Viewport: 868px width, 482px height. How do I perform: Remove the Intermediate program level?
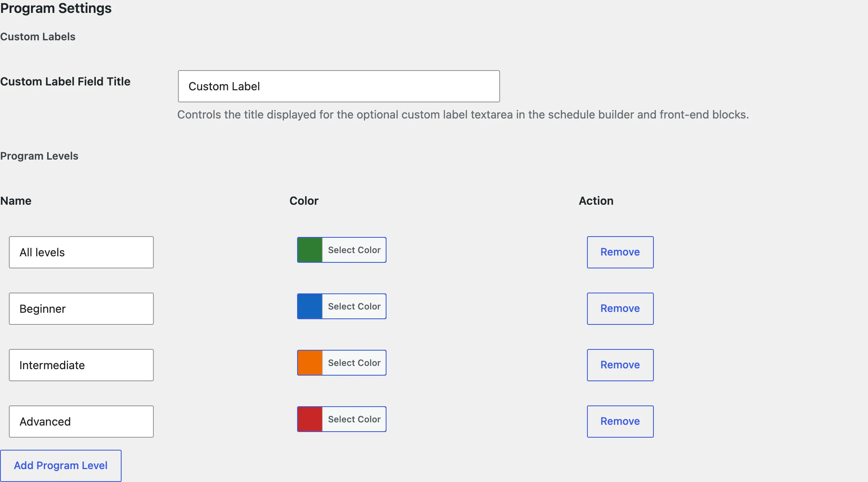[620, 365]
